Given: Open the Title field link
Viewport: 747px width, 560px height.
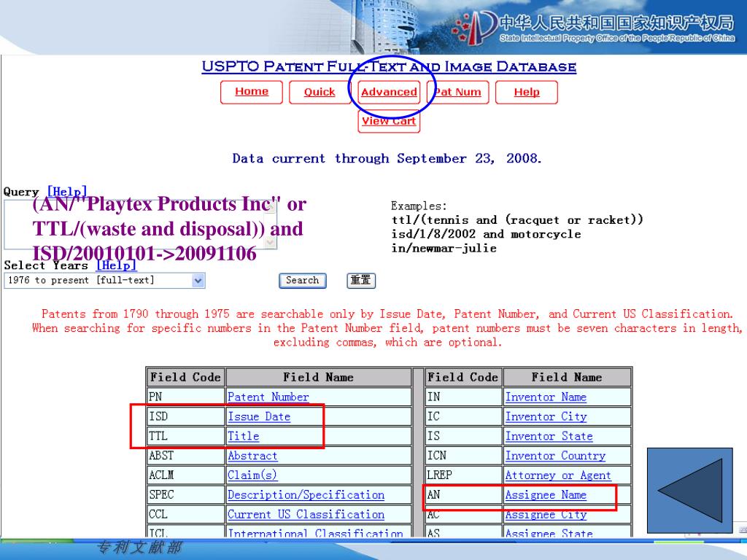Looking at the screenshot, I should coord(244,436).
